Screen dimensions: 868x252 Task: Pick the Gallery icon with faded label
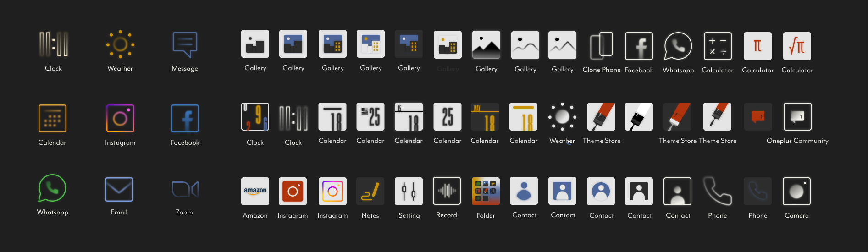click(448, 45)
